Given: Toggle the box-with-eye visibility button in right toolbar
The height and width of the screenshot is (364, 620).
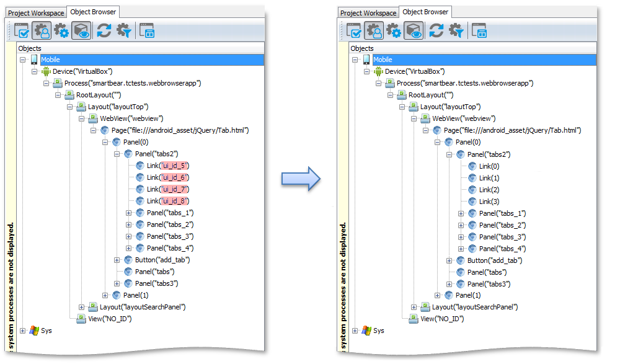Looking at the screenshot, I should pyautogui.click(x=414, y=30).
